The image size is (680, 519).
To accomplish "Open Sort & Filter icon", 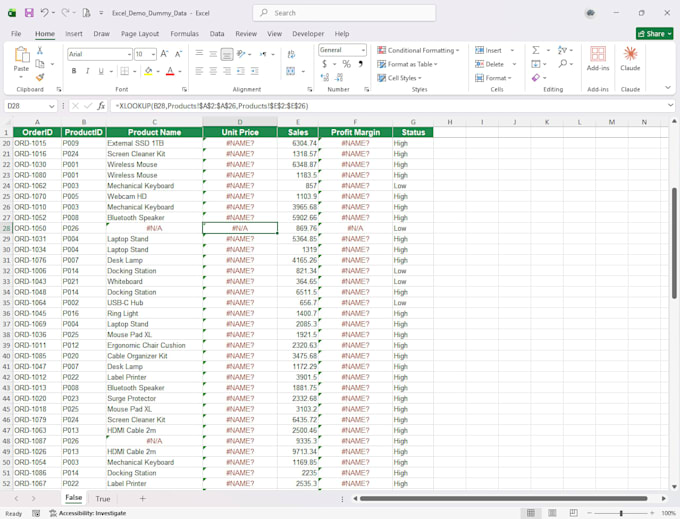I will pyautogui.click(x=562, y=50).
